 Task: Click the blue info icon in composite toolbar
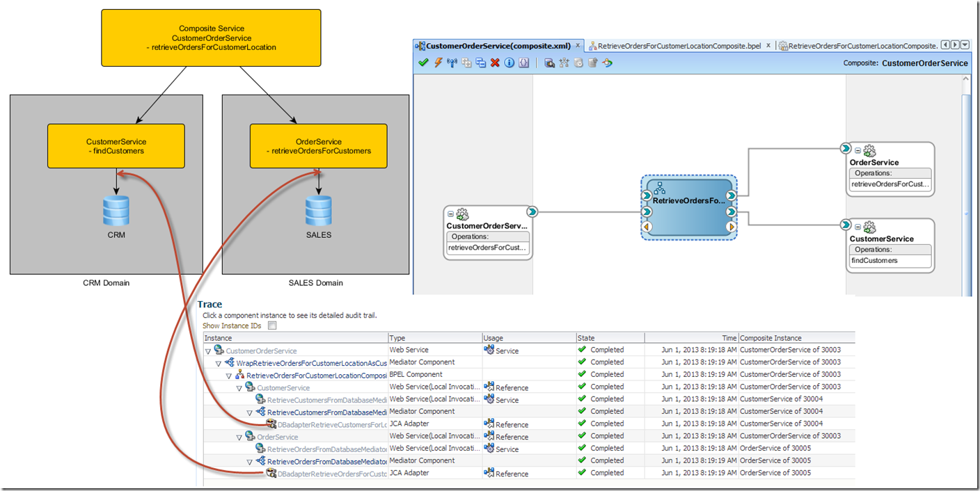pyautogui.click(x=509, y=63)
